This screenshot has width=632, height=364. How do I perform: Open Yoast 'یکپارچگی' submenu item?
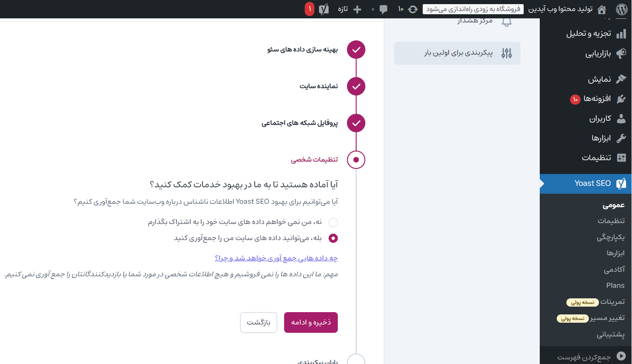[x=610, y=237]
